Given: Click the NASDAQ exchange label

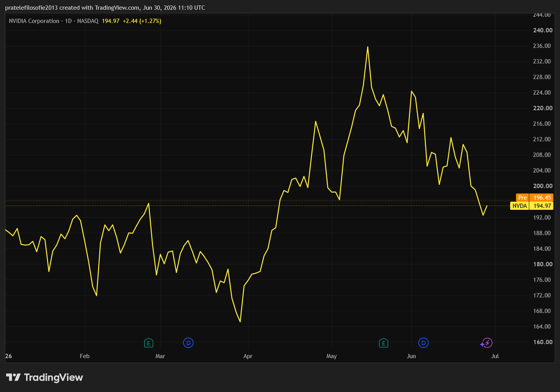Looking at the screenshot, I should (88, 21).
